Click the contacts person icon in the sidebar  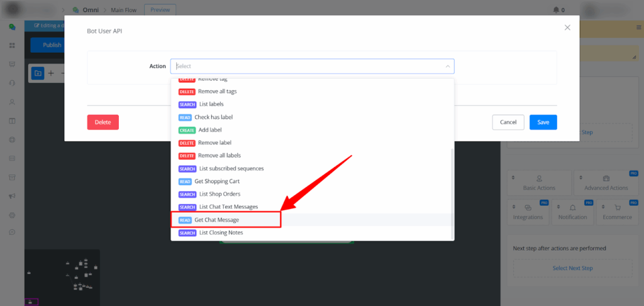coord(12,102)
